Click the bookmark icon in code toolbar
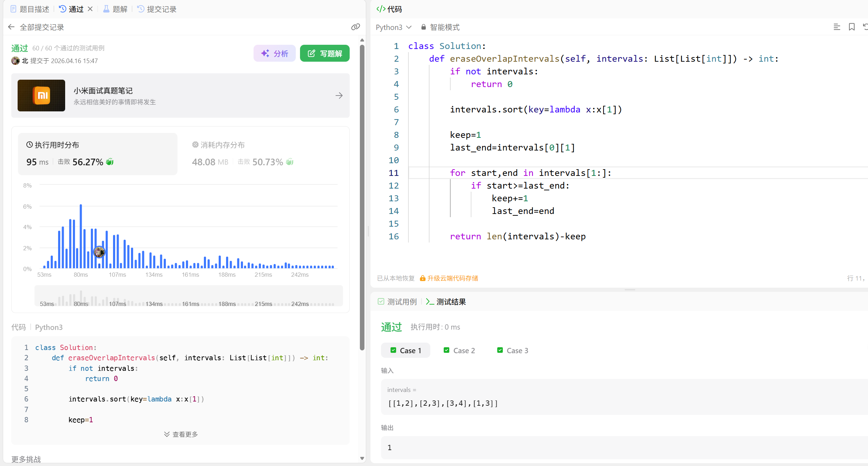868x466 pixels. [x=851, y=27]
